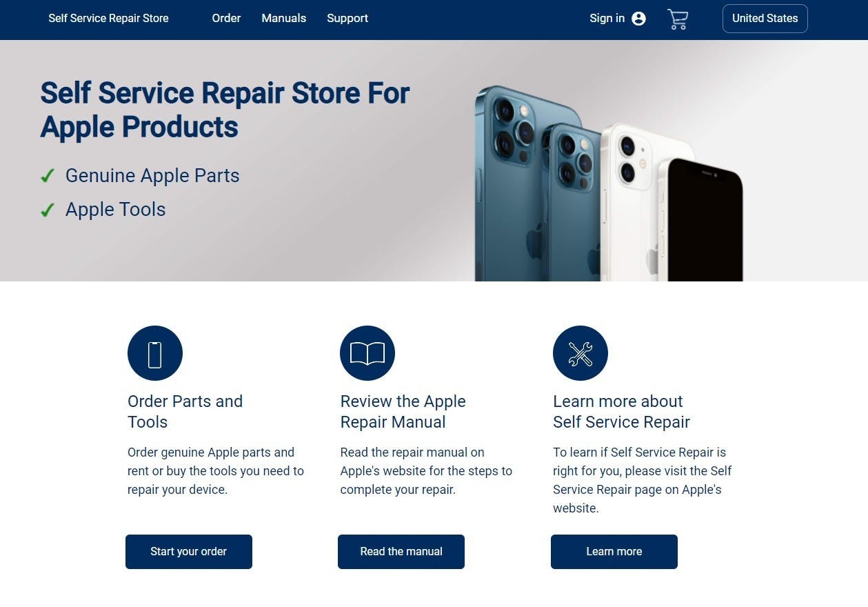This screenshot has width=868, height=607.
Task: Click the Self Service Repair Store logo text
Action: (x=108, y=19)
